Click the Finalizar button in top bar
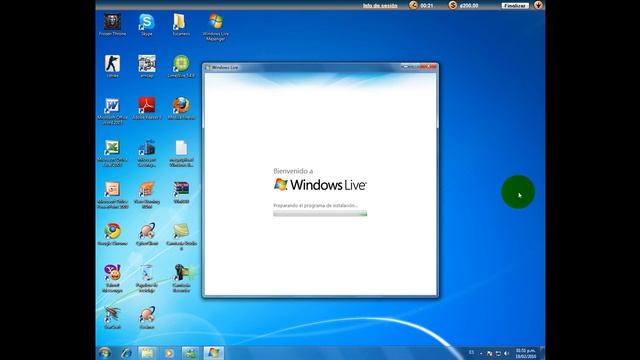Viewport: 640px width, 360px height. coord(515,6)
